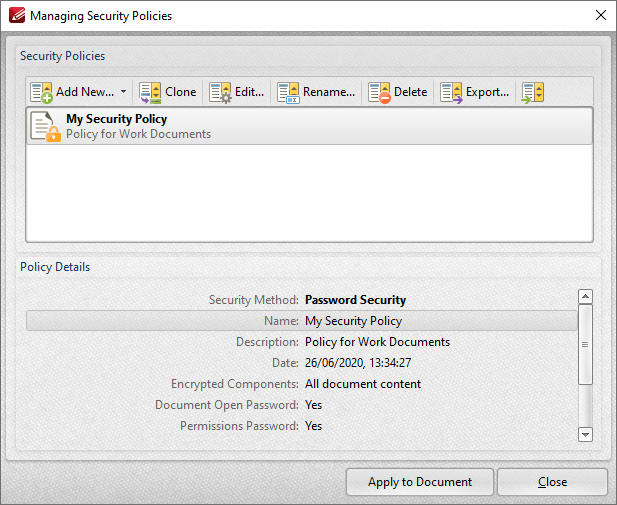Click the Policy Details scrollbar thumb

tap(586, 344)
